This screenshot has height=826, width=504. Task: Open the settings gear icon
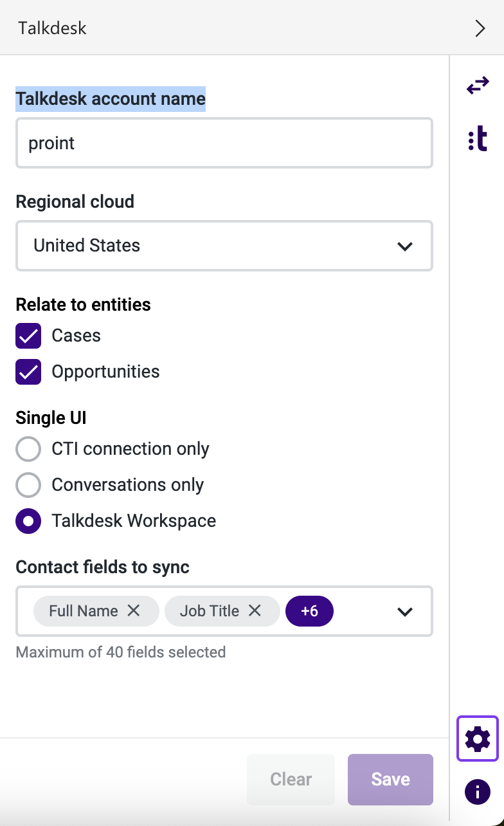coord(478,739)
